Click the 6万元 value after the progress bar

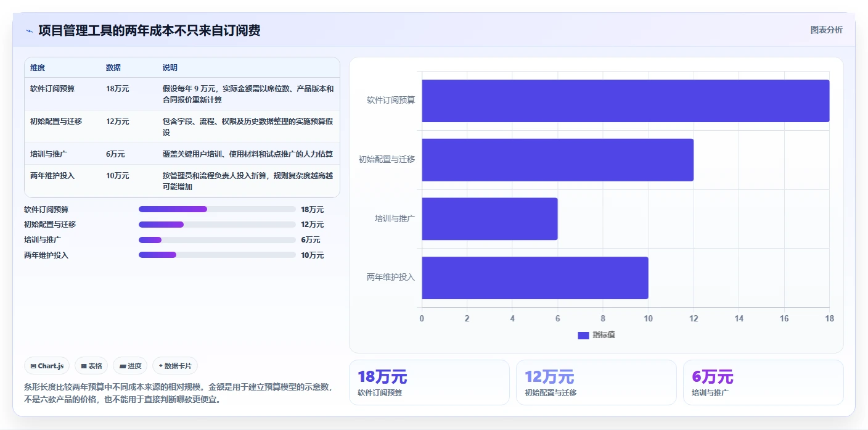tap(311, 240)
